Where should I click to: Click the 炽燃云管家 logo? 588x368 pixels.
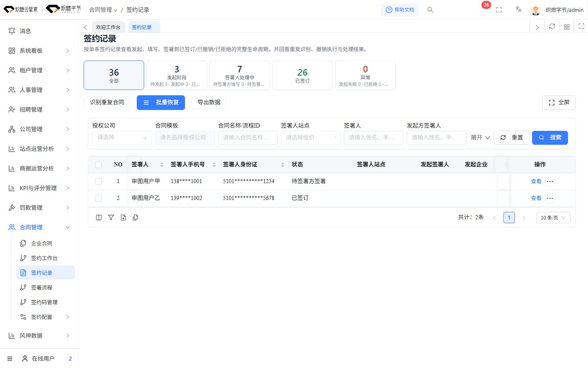pyautogui.click(x=21, y=9)
